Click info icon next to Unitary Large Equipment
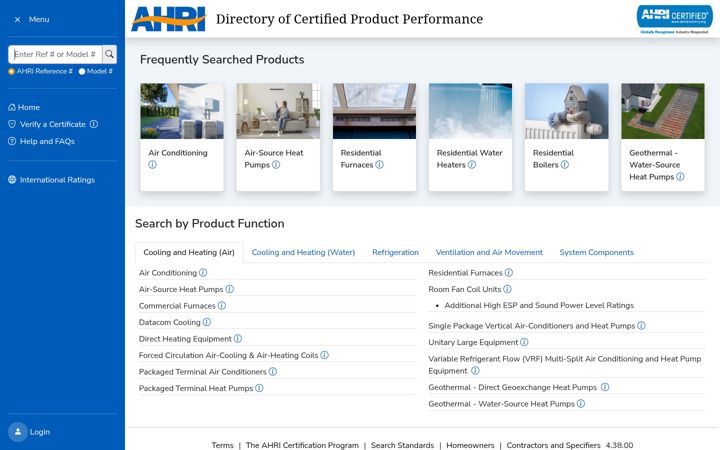 [524, 342]
